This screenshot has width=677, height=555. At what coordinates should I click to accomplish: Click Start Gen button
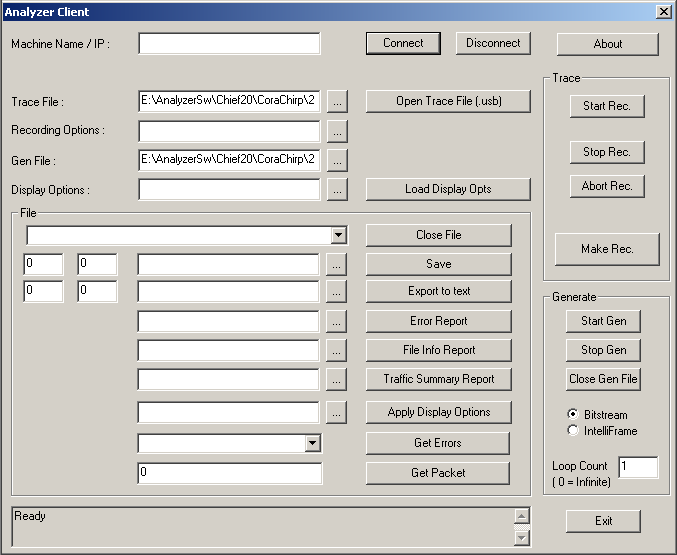tap(603, 321)
